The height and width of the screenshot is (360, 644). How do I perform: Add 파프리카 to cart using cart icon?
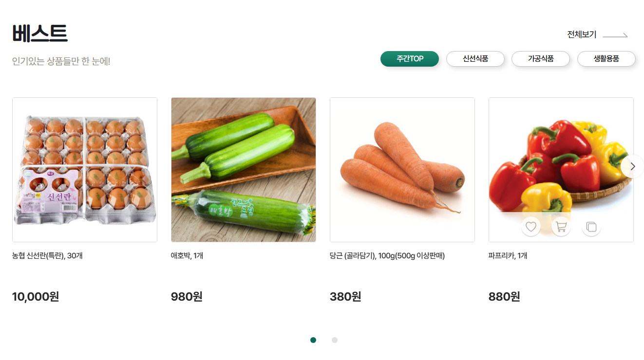561,227
